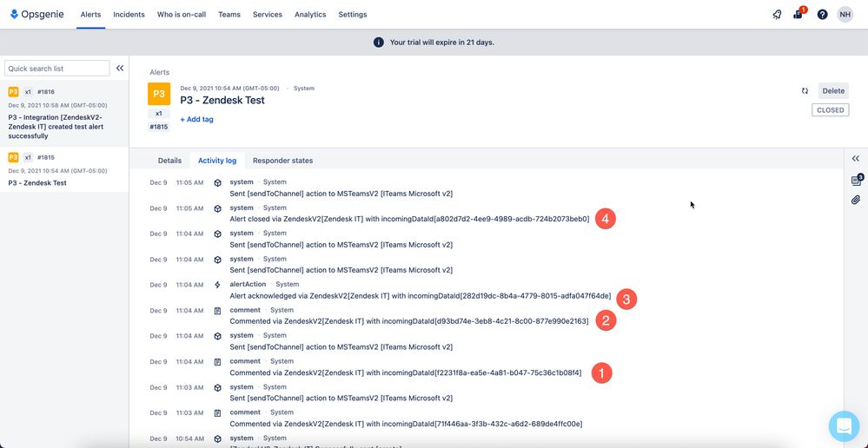Open the attachments paperclip icon
Screen dimensions: 868x448
pos(856,200)
